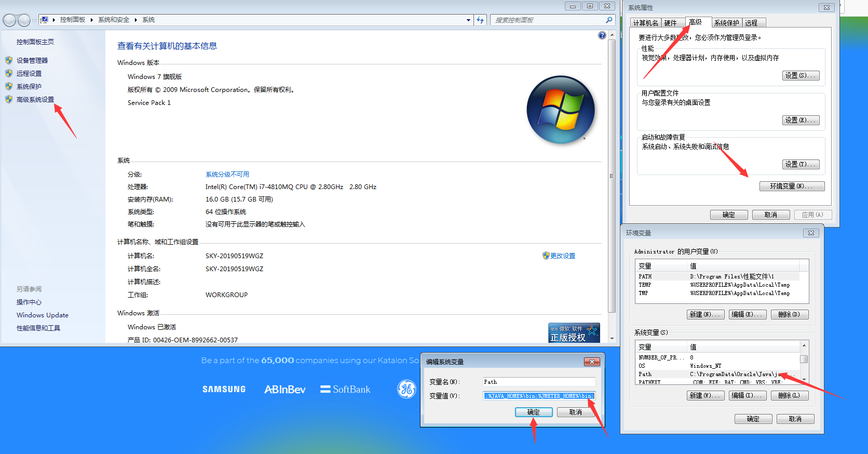Click system variables list scrollbar up arrow

coord(804,345)
